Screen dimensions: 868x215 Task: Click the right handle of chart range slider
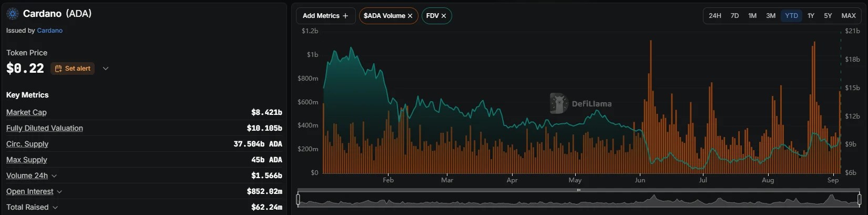(x=860, y=200)
